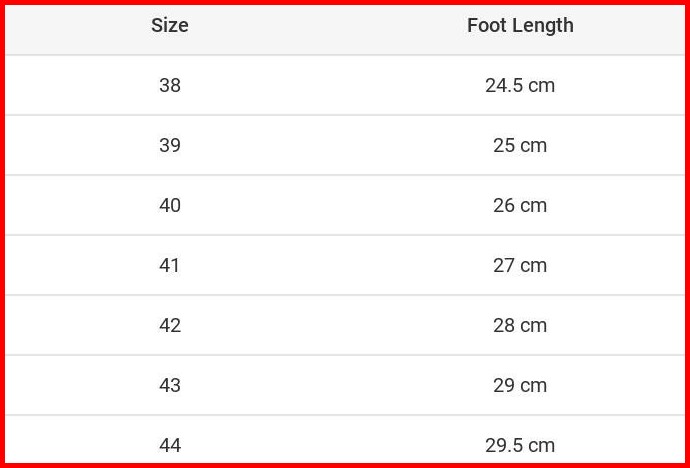This screenshot has width=690, height=468.
Task: Click the Size column header
Action: coord(170,26)
